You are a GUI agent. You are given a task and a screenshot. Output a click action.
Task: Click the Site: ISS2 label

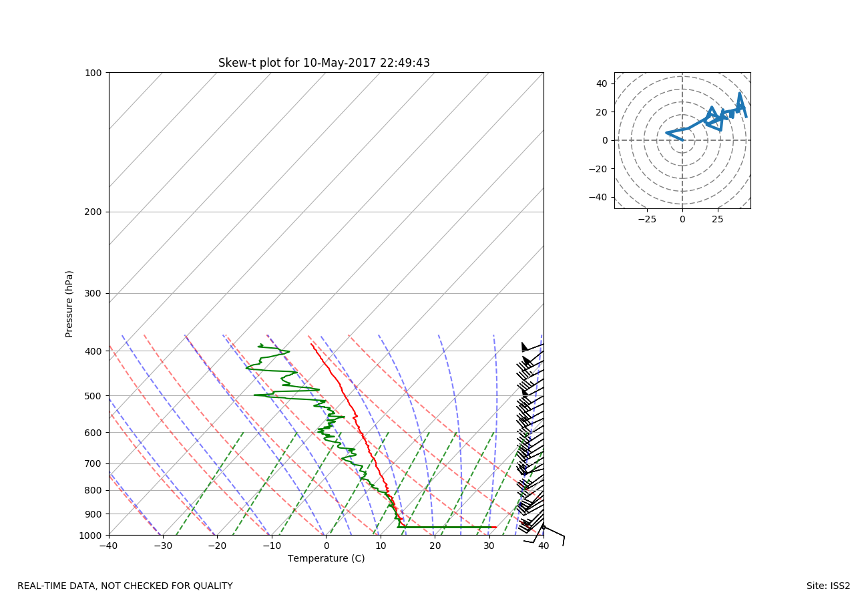[x=828, y=586]
